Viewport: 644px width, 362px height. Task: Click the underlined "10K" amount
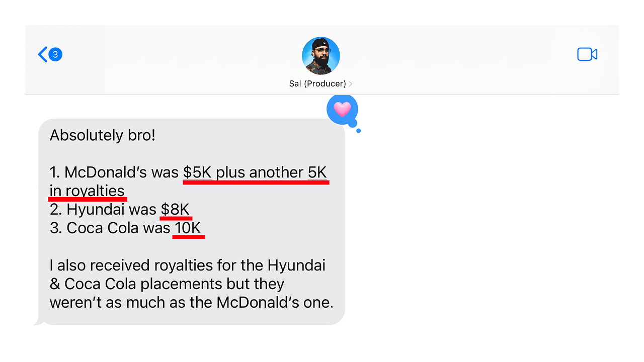[x=188, y=228]
